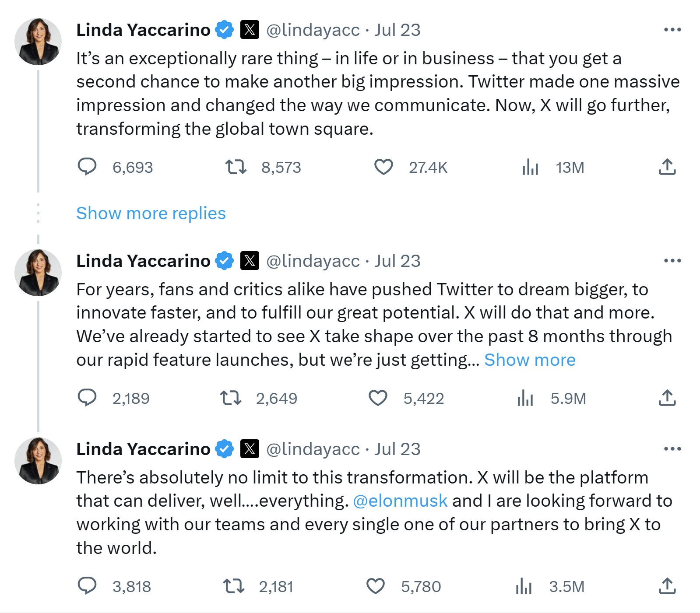Repost the tweet with 8,573 reposts
700x613 pixels.
click(236, 167)
